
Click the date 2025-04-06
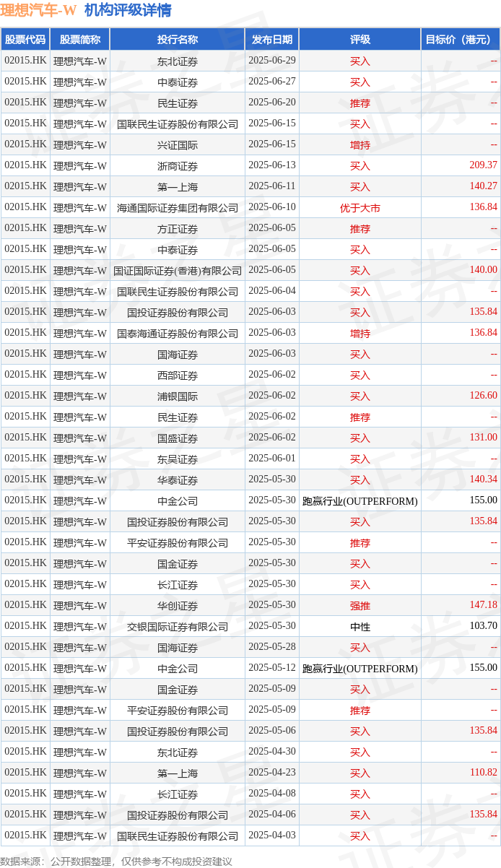click(x=272, y=815)
